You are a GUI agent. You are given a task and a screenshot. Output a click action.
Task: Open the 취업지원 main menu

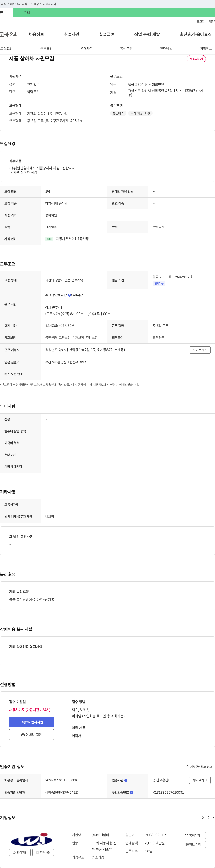[71, 34]
